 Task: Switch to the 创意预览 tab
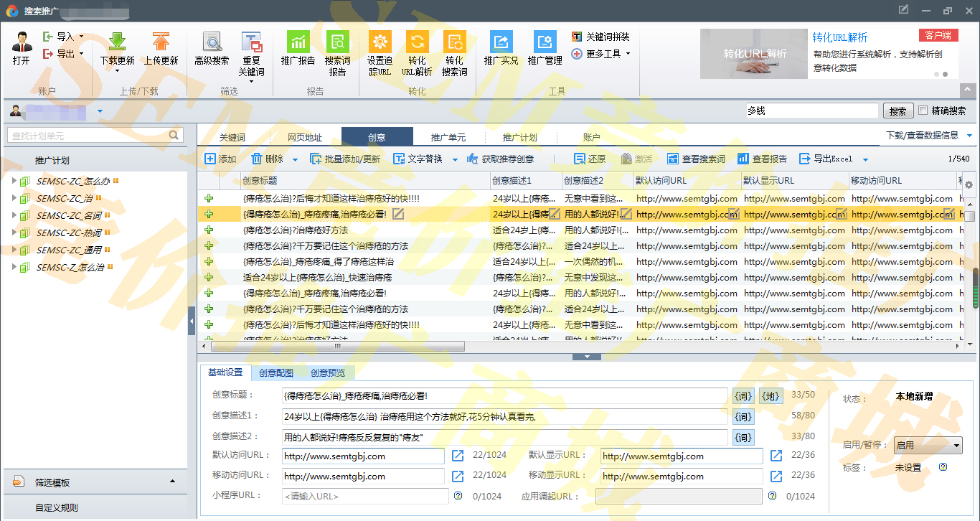tap(327, 373)
